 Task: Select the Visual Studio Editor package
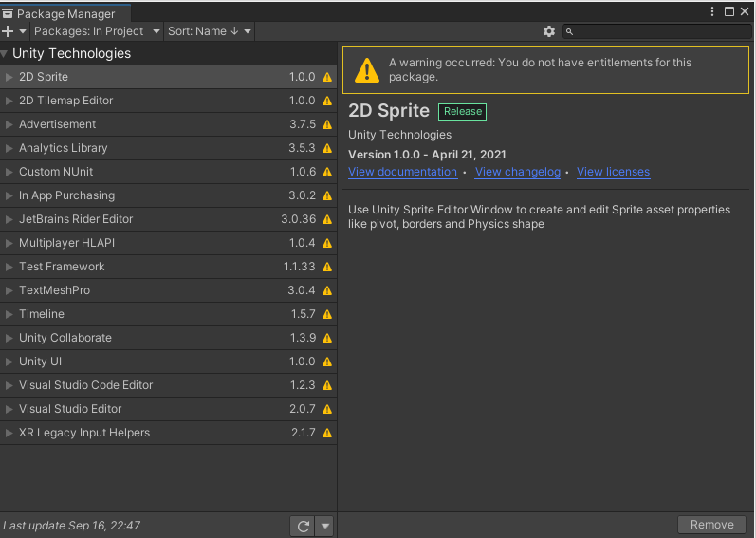pos(168,409)
